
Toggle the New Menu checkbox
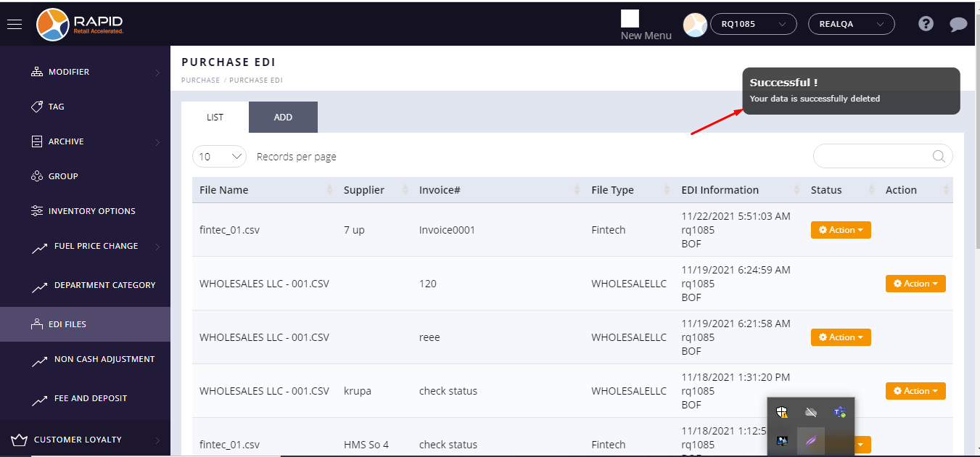click(x=630, y=19)
